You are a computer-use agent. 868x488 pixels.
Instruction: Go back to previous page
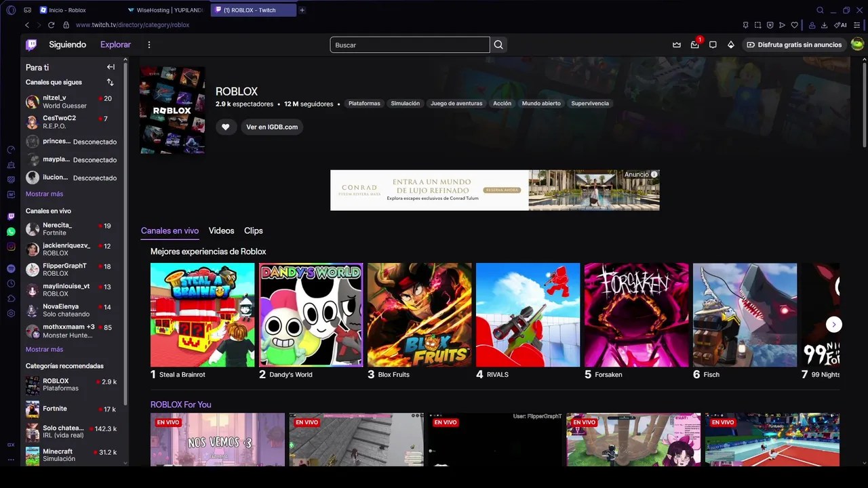pyautogui.click(x=27, y=25)
